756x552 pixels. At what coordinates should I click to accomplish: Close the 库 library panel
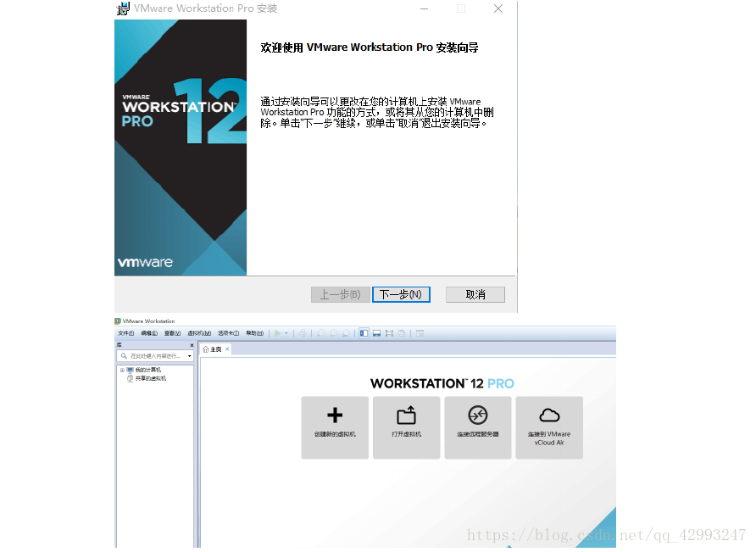click(x=192, y=345)
